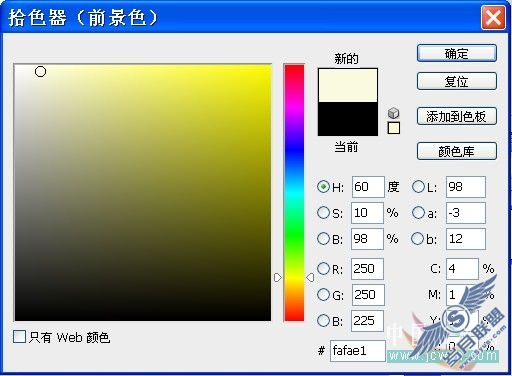Click the Lab b field showing 12

click(466, 239)
